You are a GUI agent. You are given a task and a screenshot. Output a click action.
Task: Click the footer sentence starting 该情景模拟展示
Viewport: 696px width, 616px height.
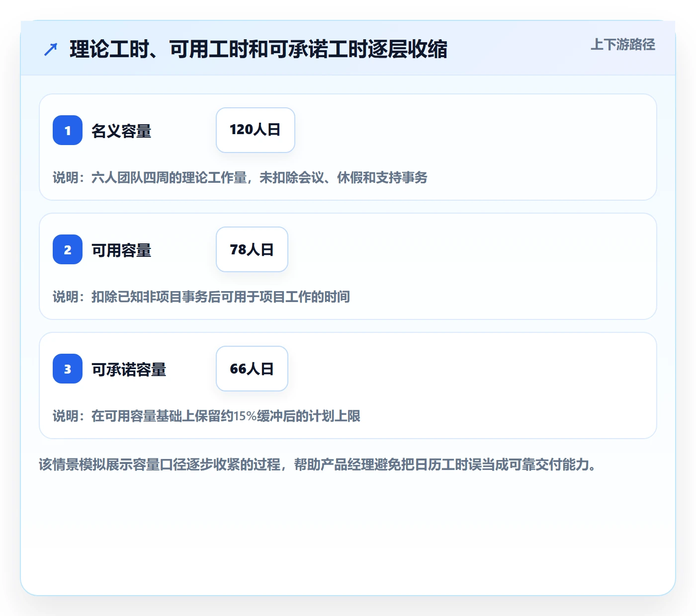point(317,464)
